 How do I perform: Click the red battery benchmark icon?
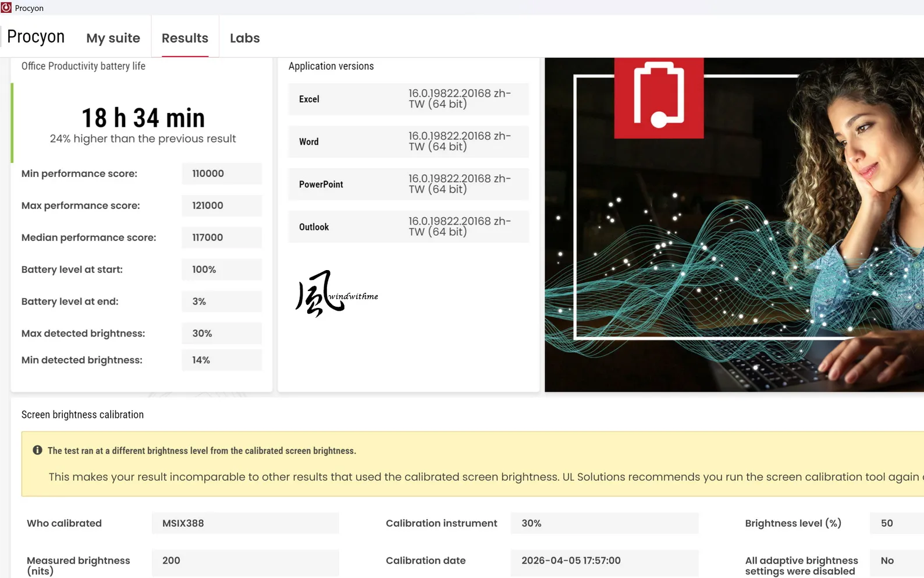tap(659, 98)
